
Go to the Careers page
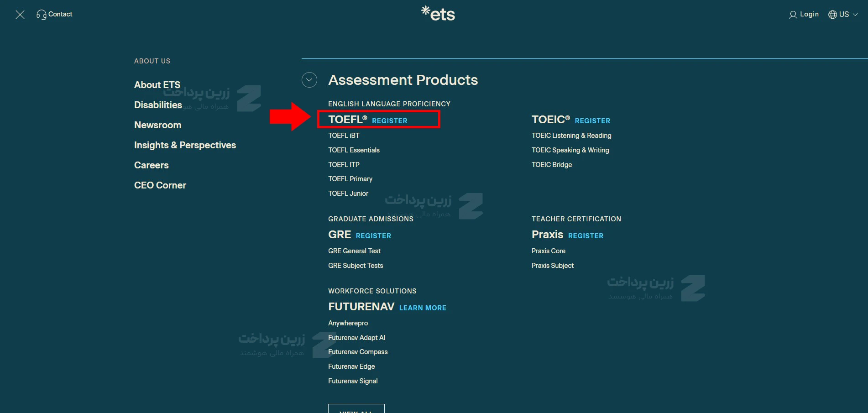click(151, 165)
